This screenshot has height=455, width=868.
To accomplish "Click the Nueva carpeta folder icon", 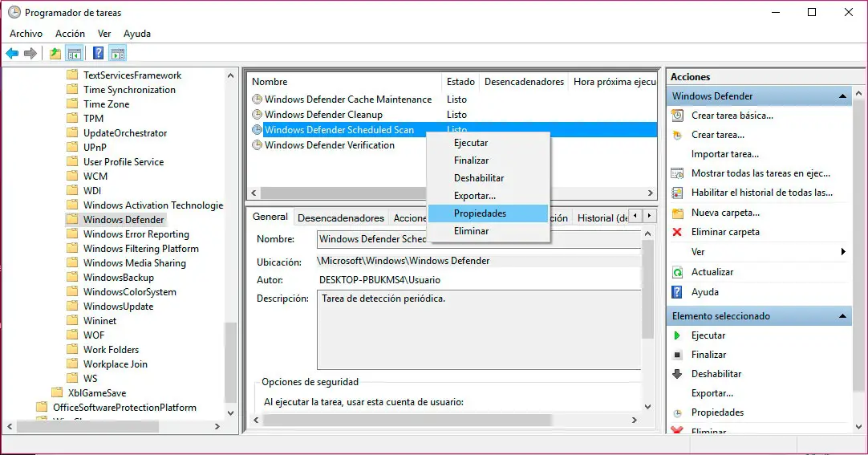I will coord(677,213).
